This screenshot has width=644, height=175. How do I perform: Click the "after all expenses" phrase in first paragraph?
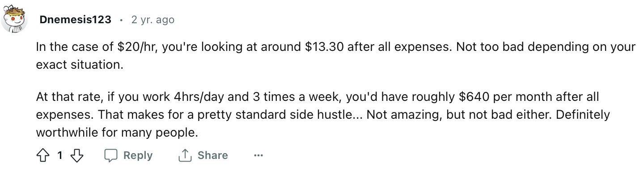399,46
